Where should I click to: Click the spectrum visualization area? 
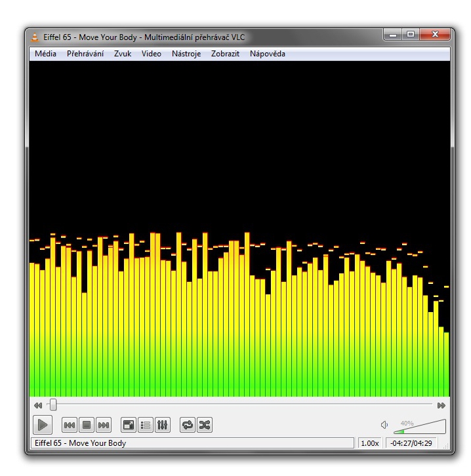pyautogui.click(x=239, y=229)
